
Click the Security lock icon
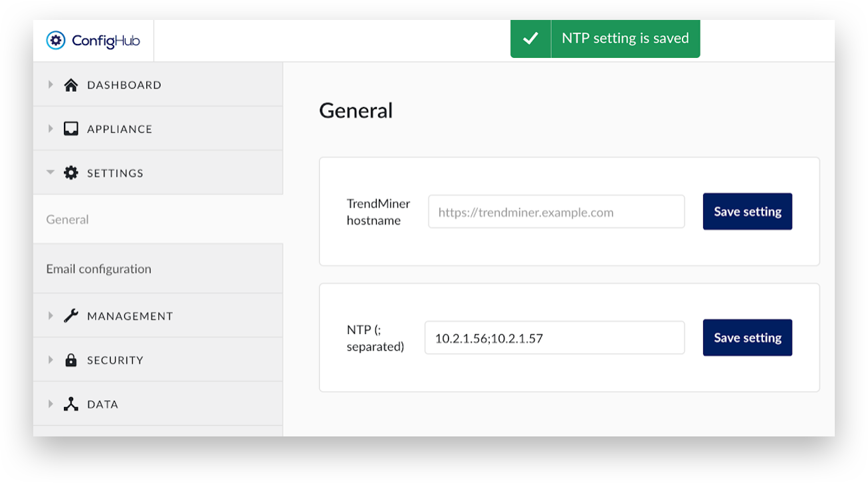tap(71, 360)
